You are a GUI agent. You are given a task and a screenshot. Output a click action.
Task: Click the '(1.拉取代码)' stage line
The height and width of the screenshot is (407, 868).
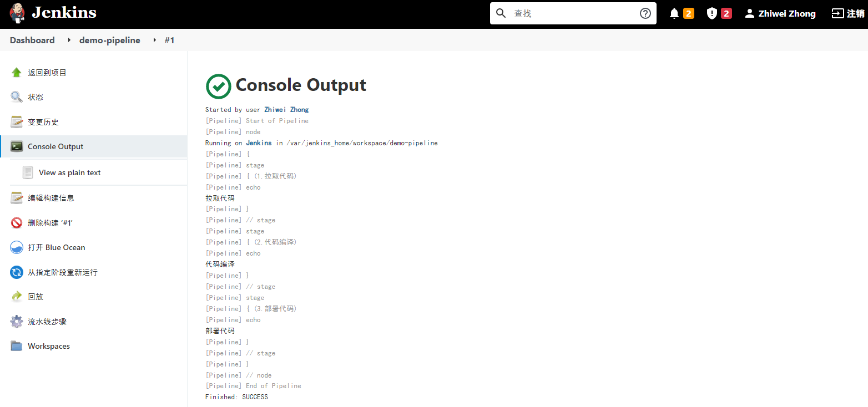[251, 176]
